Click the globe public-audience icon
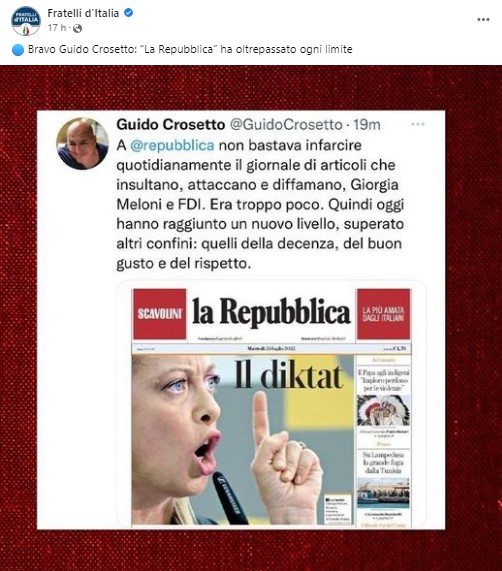The height and width of the screenshot is (571, 502). [x=77, y=28]
